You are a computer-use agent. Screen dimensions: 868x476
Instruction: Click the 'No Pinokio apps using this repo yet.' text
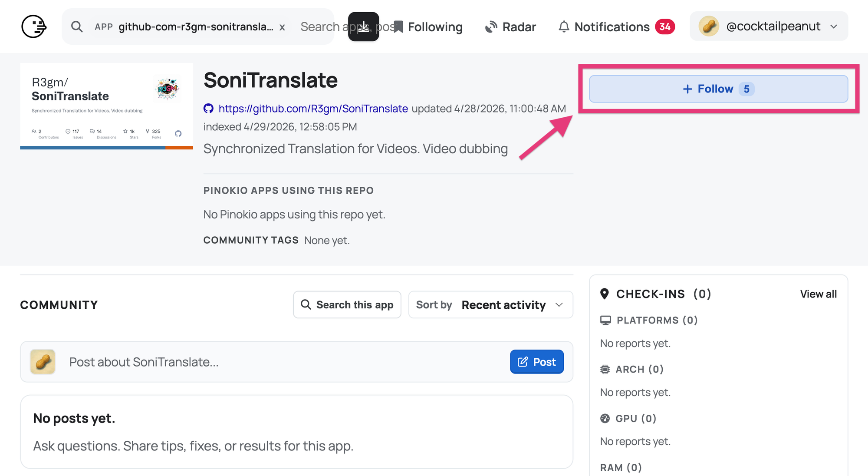[294, 215]
